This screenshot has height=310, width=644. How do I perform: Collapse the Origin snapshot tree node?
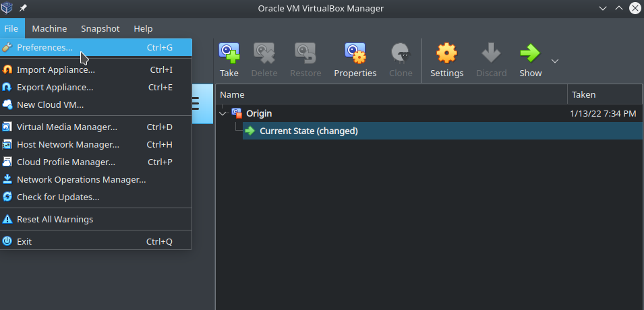pyautogui.click(x=223, y=113)
